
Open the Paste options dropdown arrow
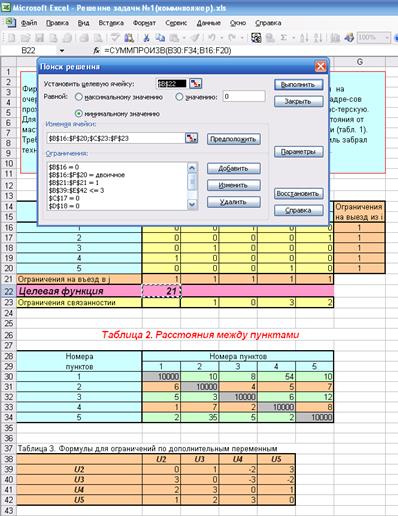[183, 38]
